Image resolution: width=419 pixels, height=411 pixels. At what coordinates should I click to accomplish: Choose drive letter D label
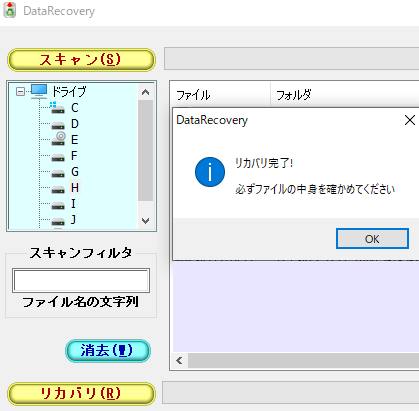75,124
